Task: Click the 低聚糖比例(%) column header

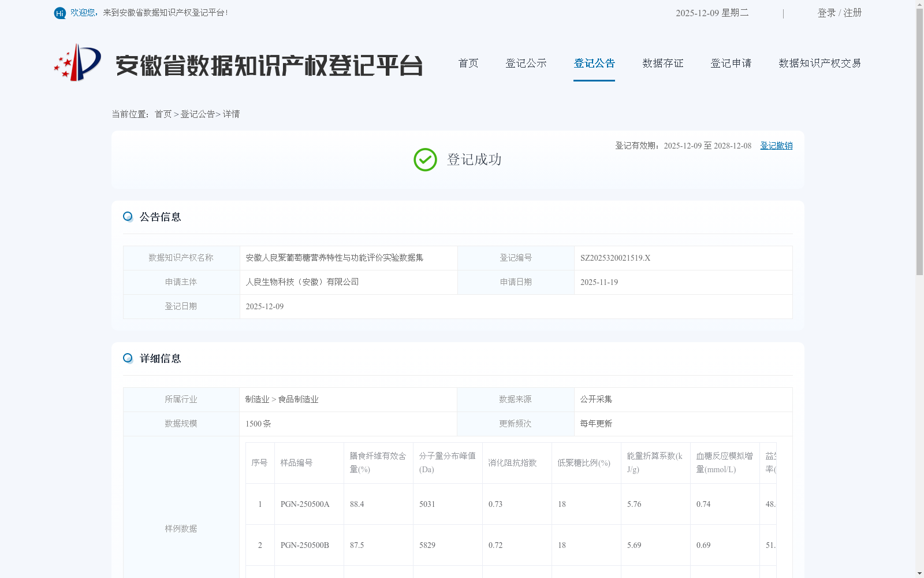Action: (586, 463)
